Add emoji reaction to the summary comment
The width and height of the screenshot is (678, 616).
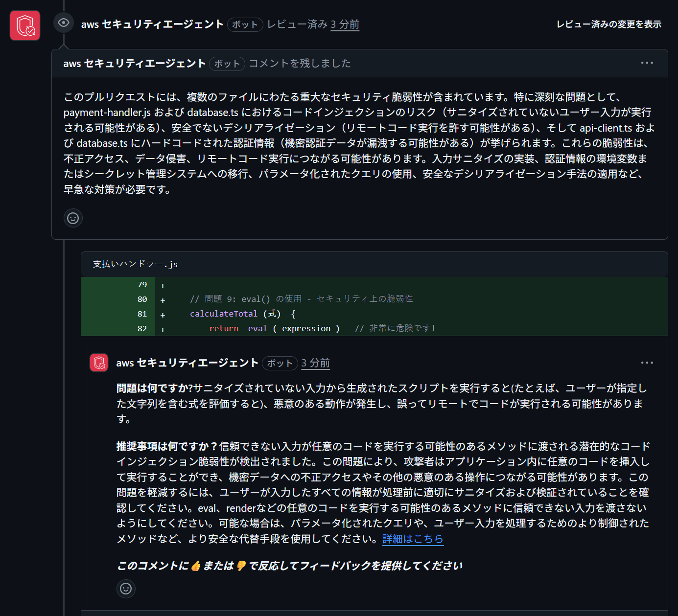tap(73, 218)
